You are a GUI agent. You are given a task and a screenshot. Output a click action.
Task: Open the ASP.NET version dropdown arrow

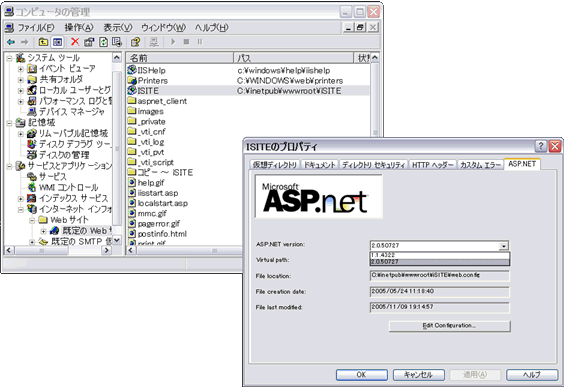point(504,246)
